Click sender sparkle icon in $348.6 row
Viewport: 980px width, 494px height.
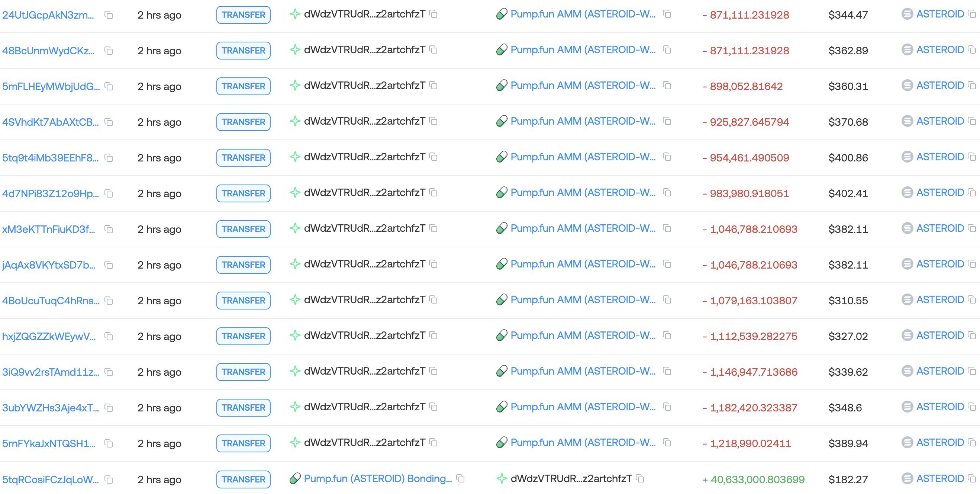coord(295,407)
